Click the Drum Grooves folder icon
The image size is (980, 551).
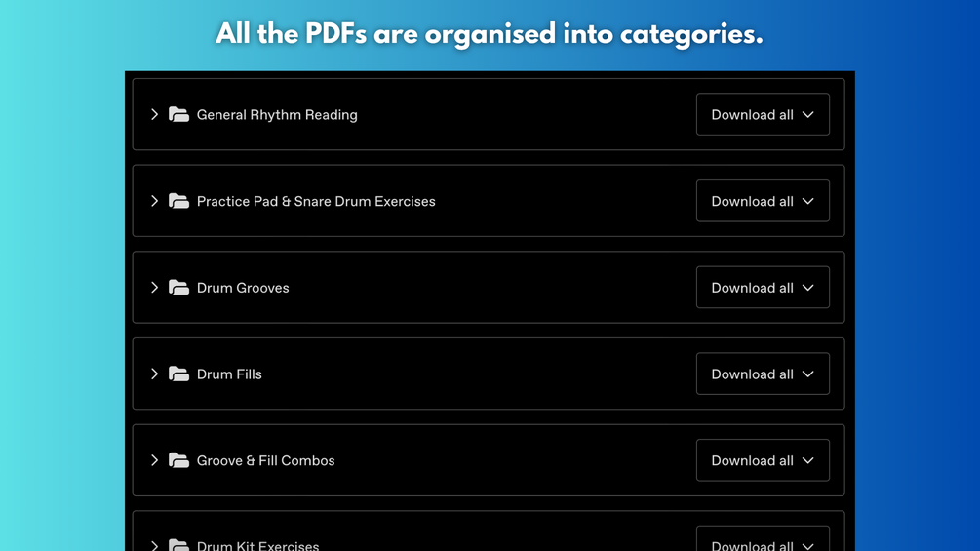[x=178, y=288]
